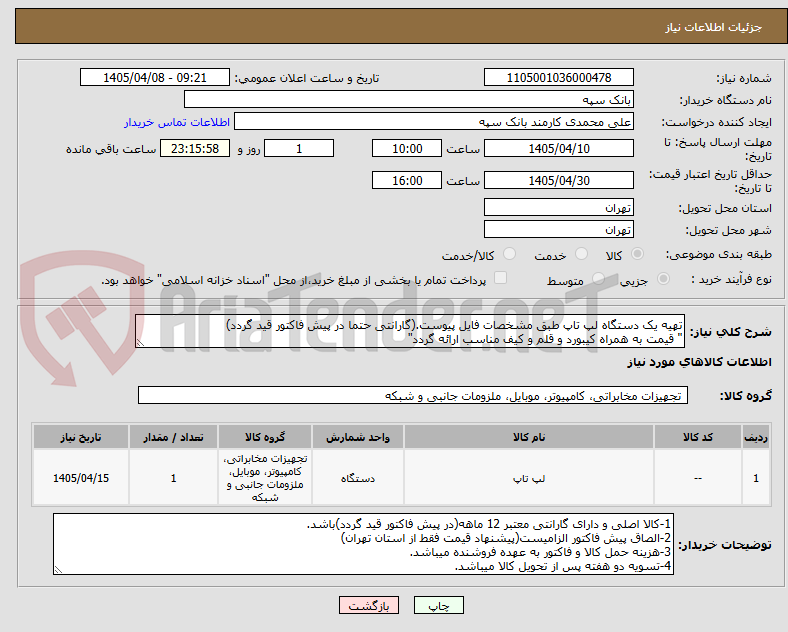
Task: Click the need number field 1105001036000478
Action: (x=558, y=78)
